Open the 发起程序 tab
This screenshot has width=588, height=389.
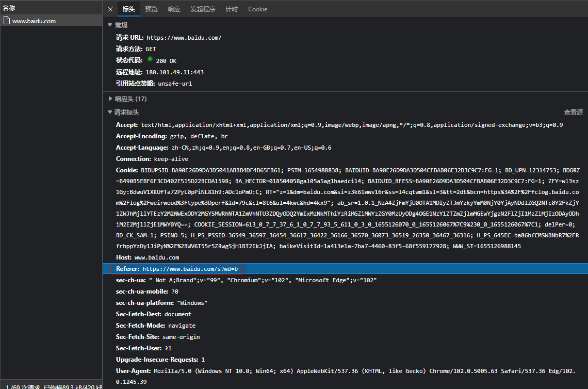(x=203, y=9)
